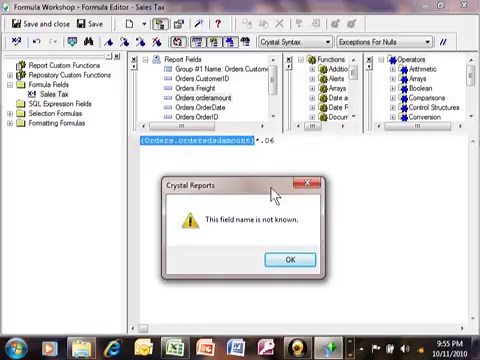Image resolution: width=480 pixels, height=360 pixels.
Task: Open PowerPoint from the taskbar
Action: pos(205,349)
